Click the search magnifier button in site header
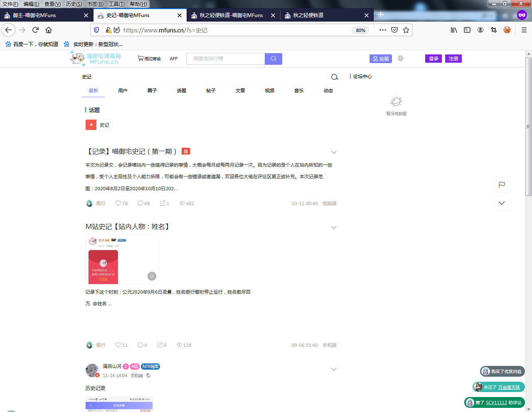 (x=273, y=59)
